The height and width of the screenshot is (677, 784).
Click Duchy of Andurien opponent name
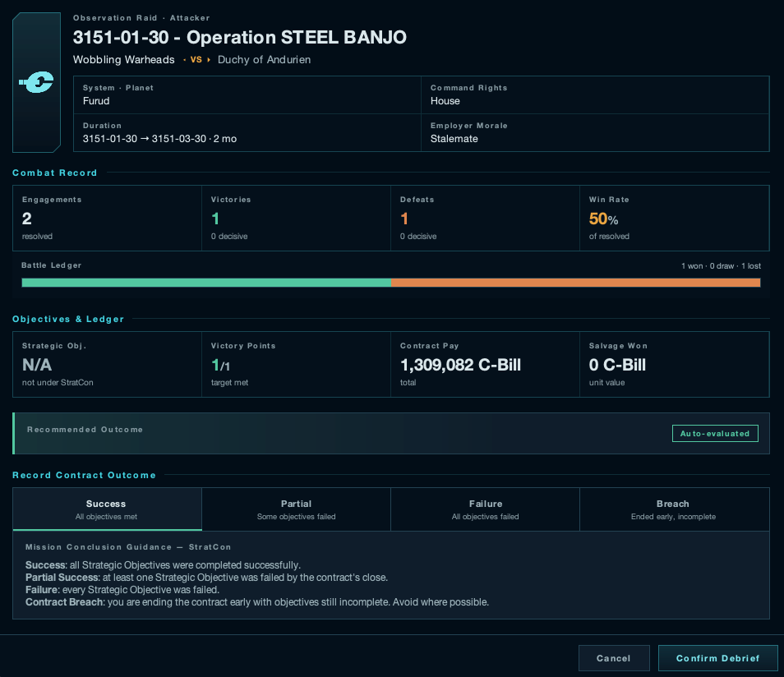(264, 59)
